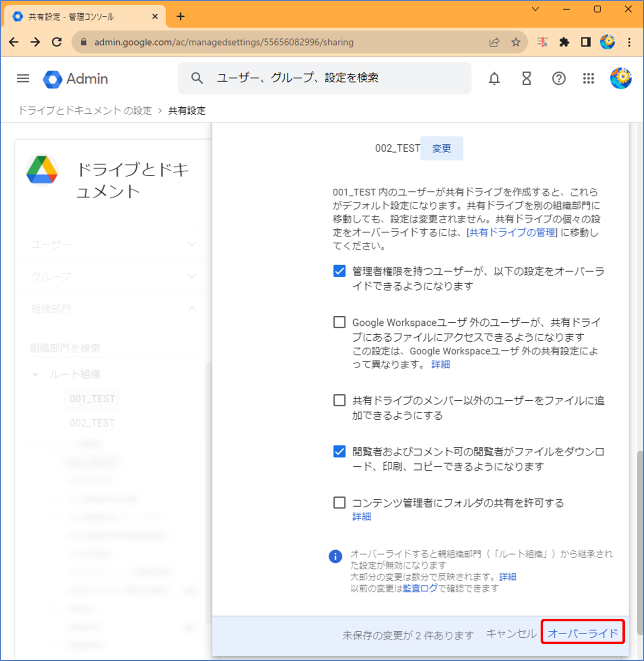
Task: Open notifications bell icon
Action: click(x=494, y=78)
